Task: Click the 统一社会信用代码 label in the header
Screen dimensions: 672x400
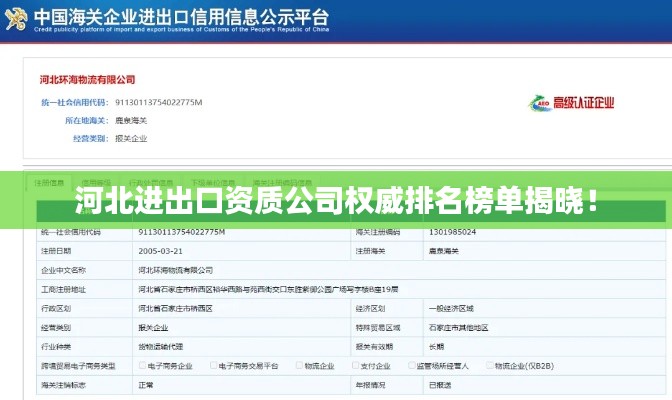Action: click(x=75, y=102)
